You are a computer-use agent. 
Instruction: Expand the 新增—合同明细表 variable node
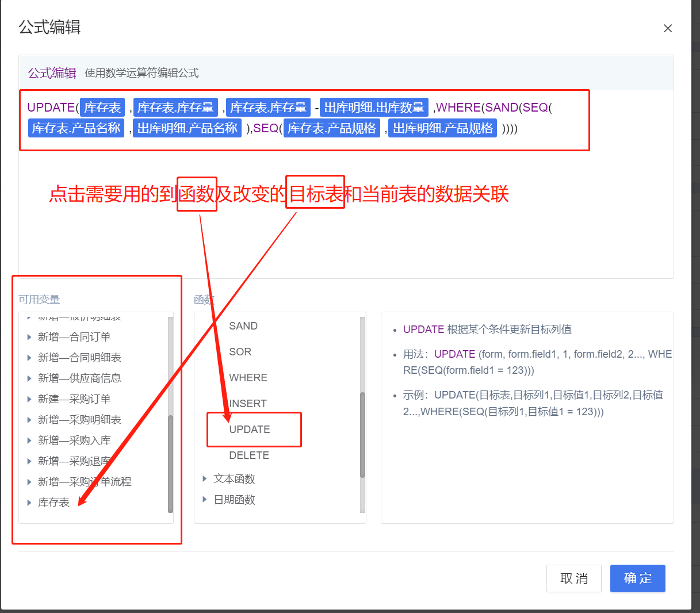(x=29, y=358)
